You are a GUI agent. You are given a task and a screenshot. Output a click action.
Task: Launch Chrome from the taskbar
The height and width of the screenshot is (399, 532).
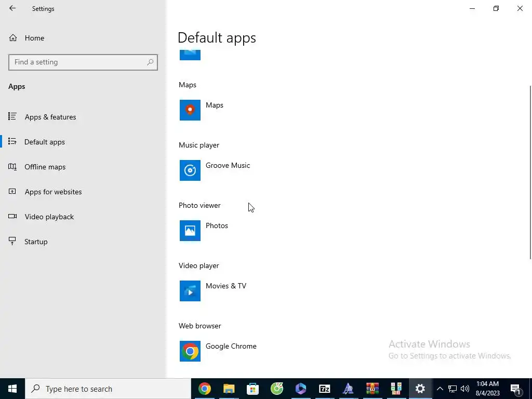205,389
